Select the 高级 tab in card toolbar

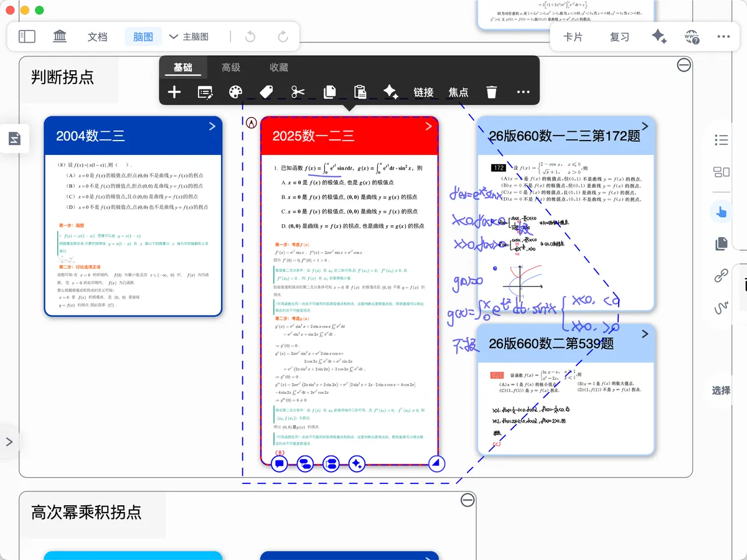coord(231,68)
